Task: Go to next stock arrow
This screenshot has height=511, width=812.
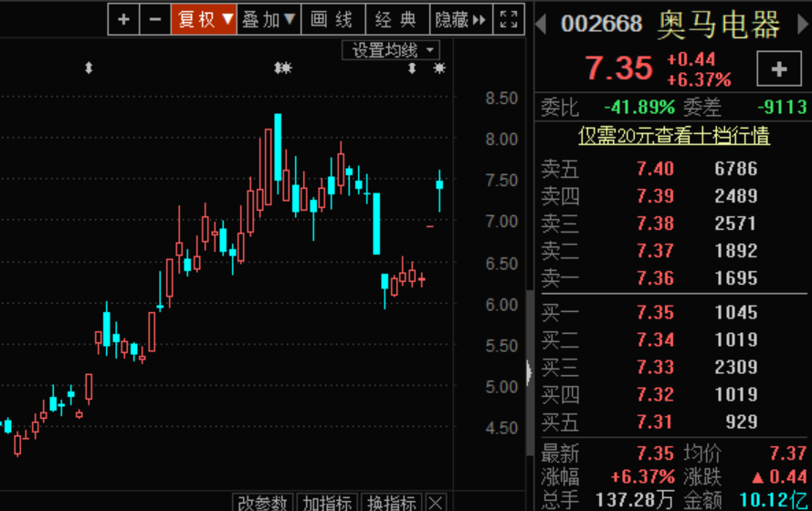Action: pos(803,24)
